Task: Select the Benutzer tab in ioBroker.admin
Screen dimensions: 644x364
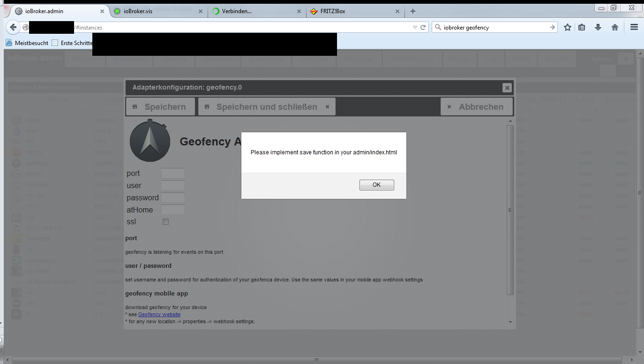Action: [359, 60]
